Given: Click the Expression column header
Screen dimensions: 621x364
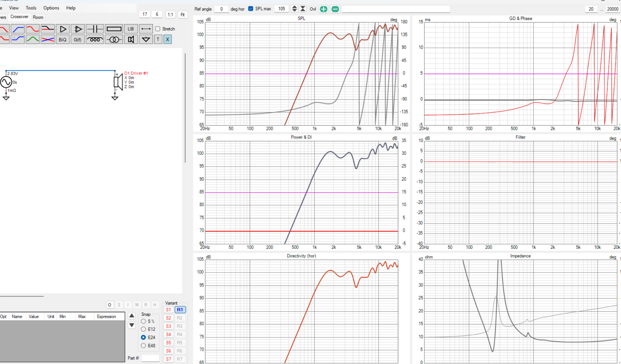Looking at the screenshot, I should coord(106,316).
